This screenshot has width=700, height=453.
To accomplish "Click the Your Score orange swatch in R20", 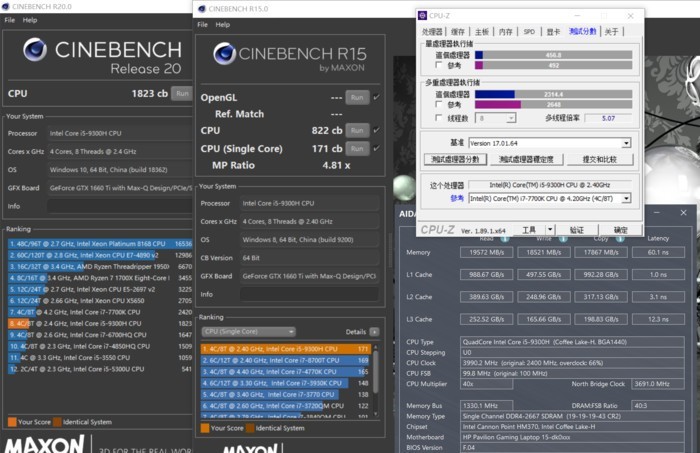I will (12, 422).
